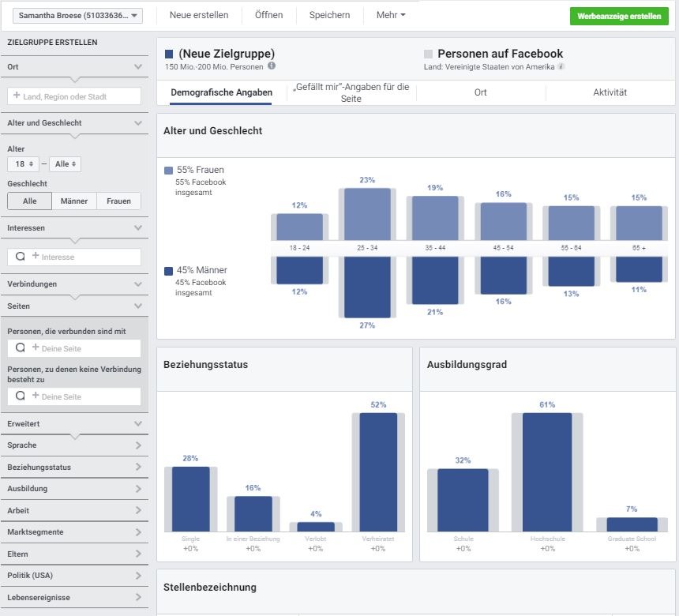
Task: Focus Land, Region oder Stadt field
Action: [x=74, y=96]
